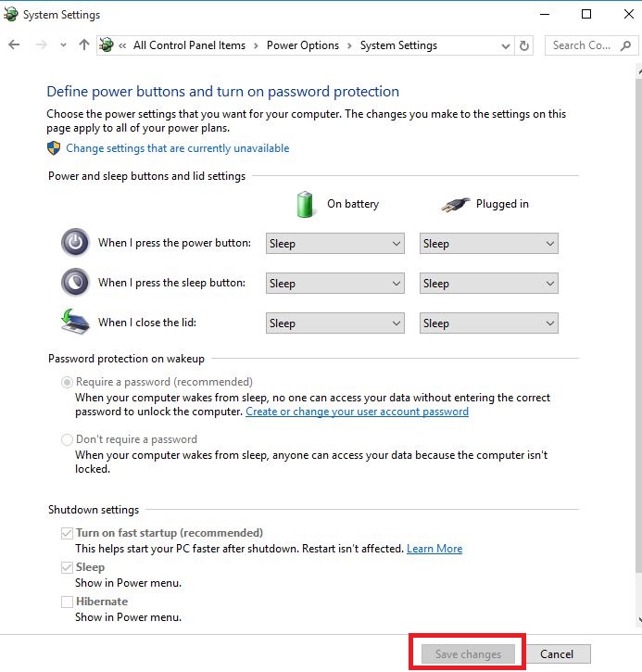Image resolution: width=642 pixels, height=672 pixels.
Task: Open Create or change your user account password
Action: coord(357,412)
